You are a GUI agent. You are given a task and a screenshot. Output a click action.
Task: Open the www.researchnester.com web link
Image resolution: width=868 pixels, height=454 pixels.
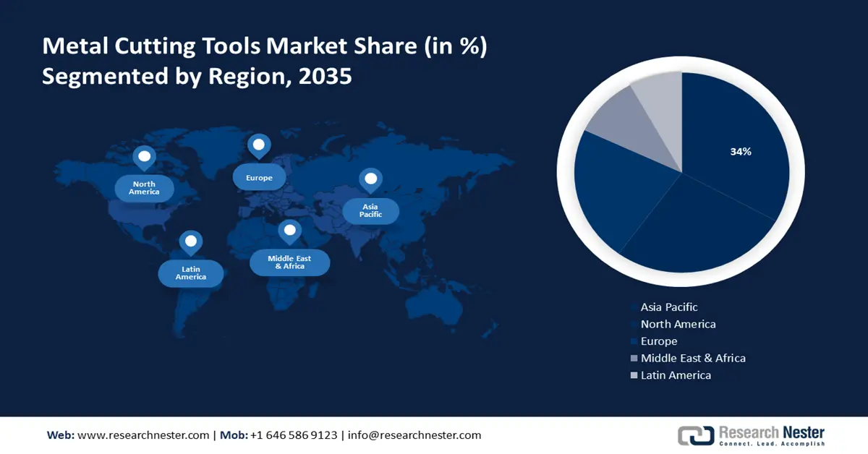pos(142,435)
